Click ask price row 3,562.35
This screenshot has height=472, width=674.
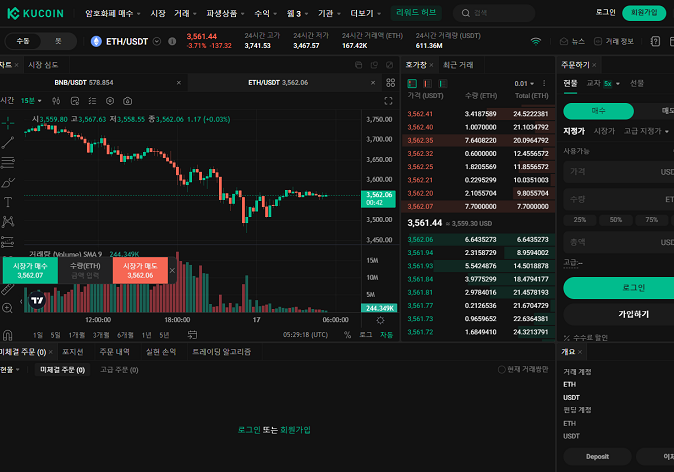478,141
